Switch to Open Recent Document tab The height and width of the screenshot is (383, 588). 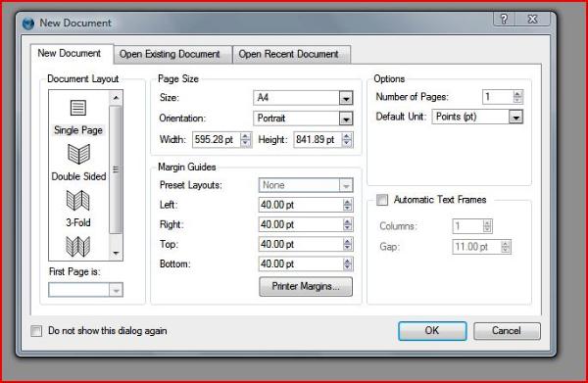[289, 54]
